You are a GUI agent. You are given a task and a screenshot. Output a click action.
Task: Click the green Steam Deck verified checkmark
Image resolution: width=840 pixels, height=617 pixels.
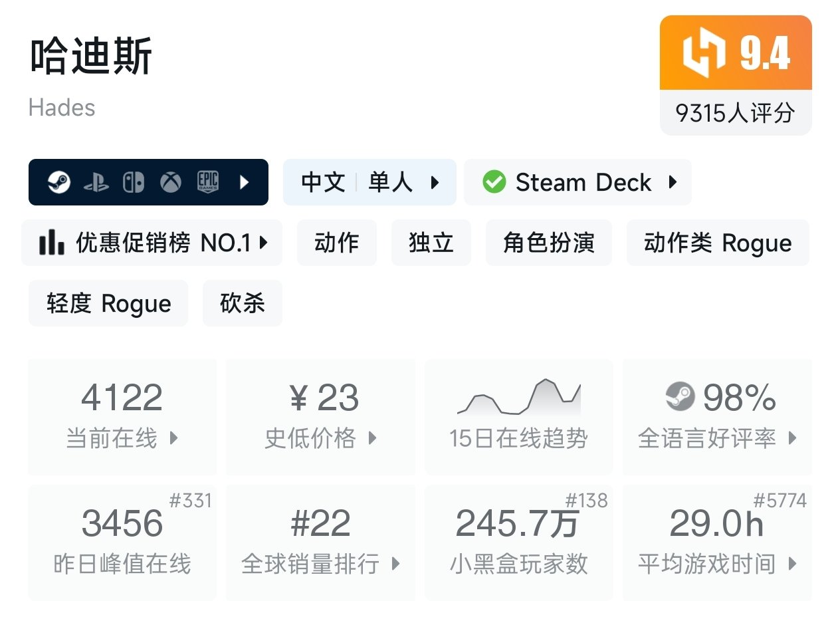[x=494, y=182]
